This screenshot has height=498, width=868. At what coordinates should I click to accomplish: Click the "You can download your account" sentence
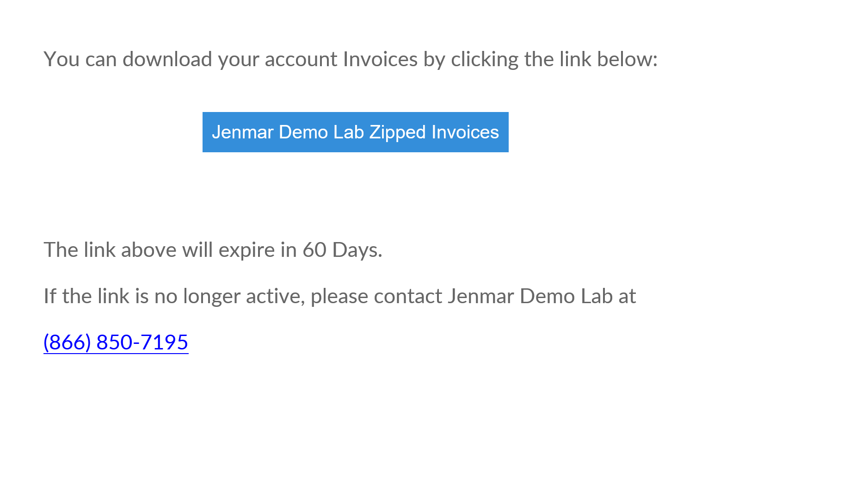tap(351, 59)
